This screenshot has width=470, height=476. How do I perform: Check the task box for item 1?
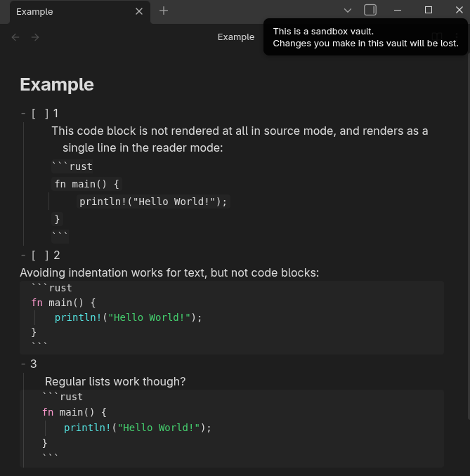(40, 114)
